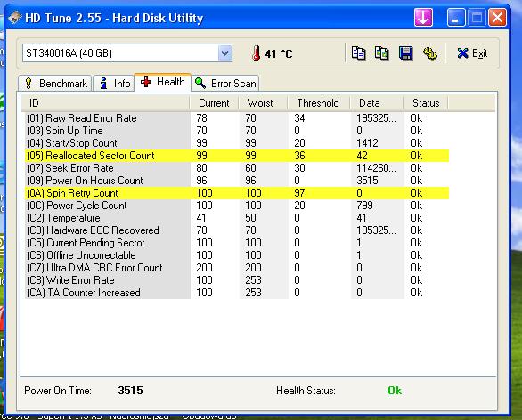Click data value 1412 for Start/Stop Count
This screenshot has height=420, width=522.
(x=367, y=143)
